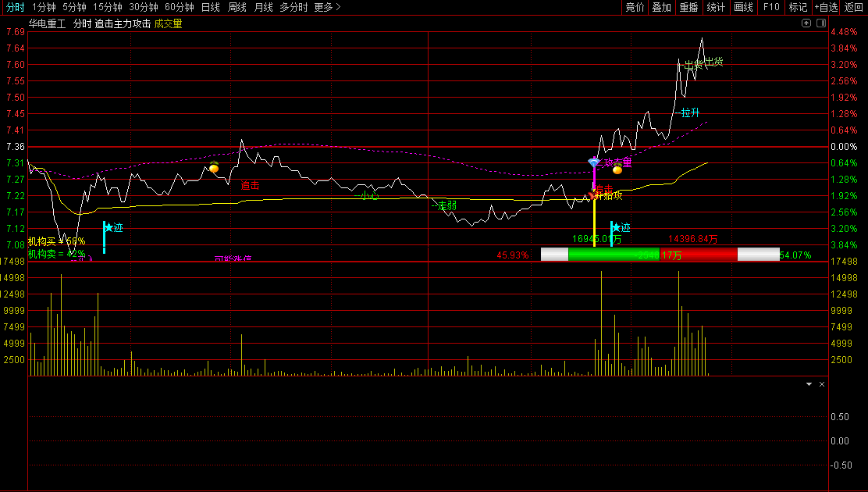Click the red 追击 label beside 小心
868x492 pixels.
coord(251,186)
